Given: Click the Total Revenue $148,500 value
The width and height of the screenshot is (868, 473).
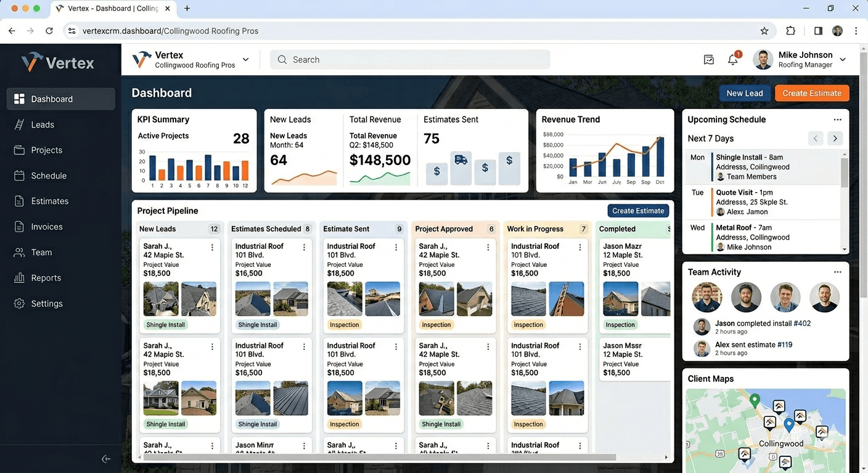Looking at the screenshot, I should [x=380, y=160].
